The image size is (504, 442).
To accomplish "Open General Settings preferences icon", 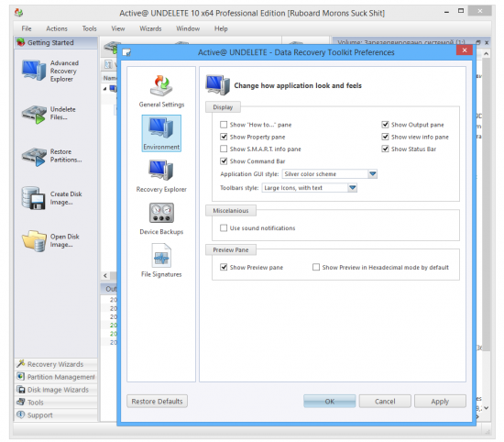I will [161, 86].
